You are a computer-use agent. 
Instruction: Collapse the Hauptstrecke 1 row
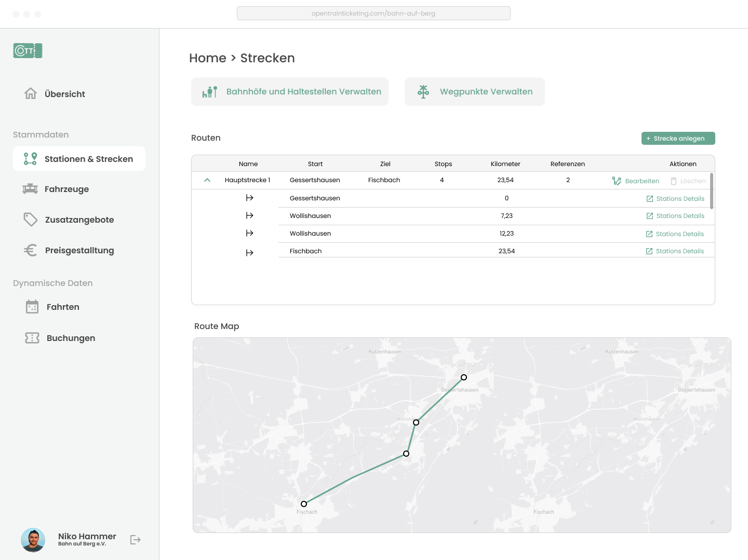(x=207, y=180)
